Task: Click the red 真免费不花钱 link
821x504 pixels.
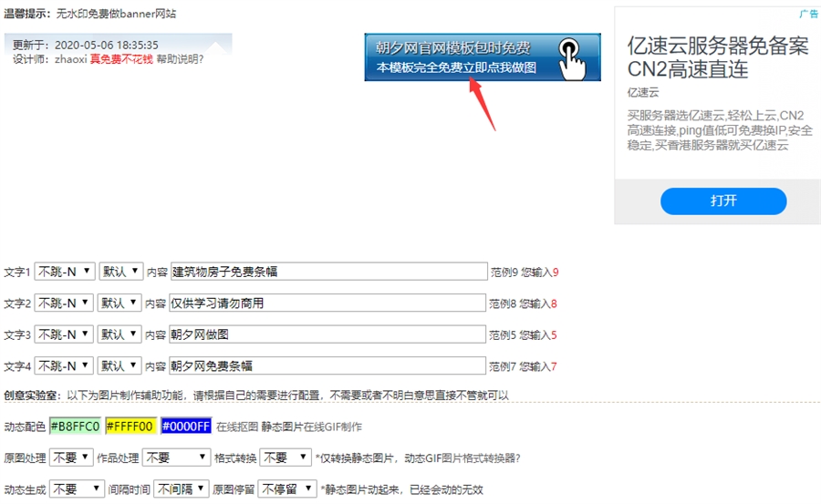Action: click(121, 59)
